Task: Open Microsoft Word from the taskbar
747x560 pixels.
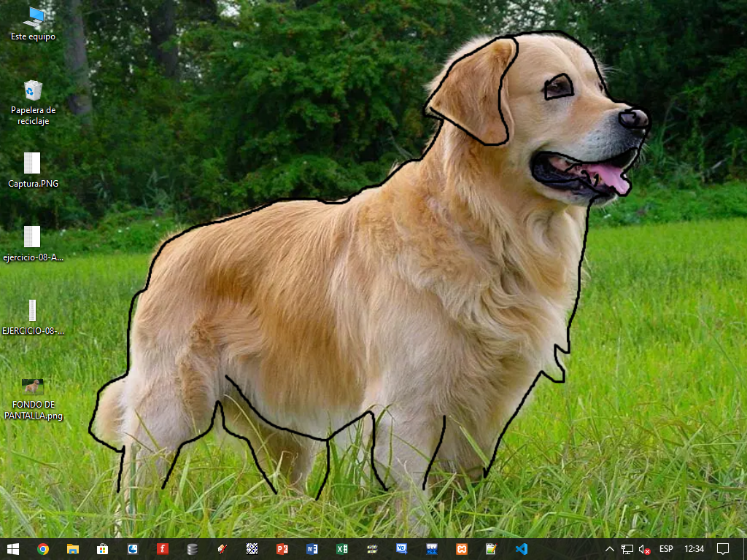Action: 312,549
